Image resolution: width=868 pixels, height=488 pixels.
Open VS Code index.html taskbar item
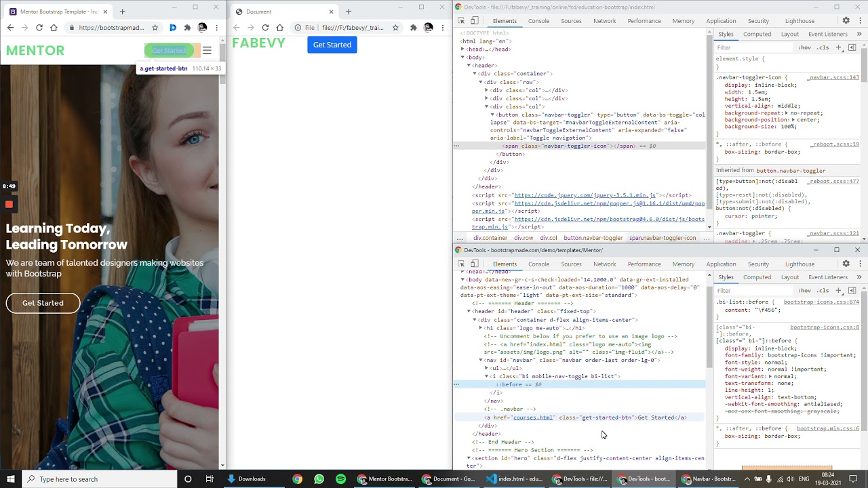pos(514,479)
